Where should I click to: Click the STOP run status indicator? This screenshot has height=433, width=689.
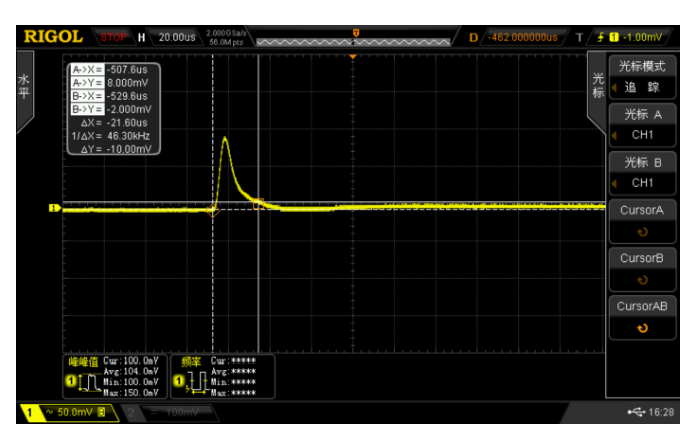pyautogui.click(x=113, y=37)
